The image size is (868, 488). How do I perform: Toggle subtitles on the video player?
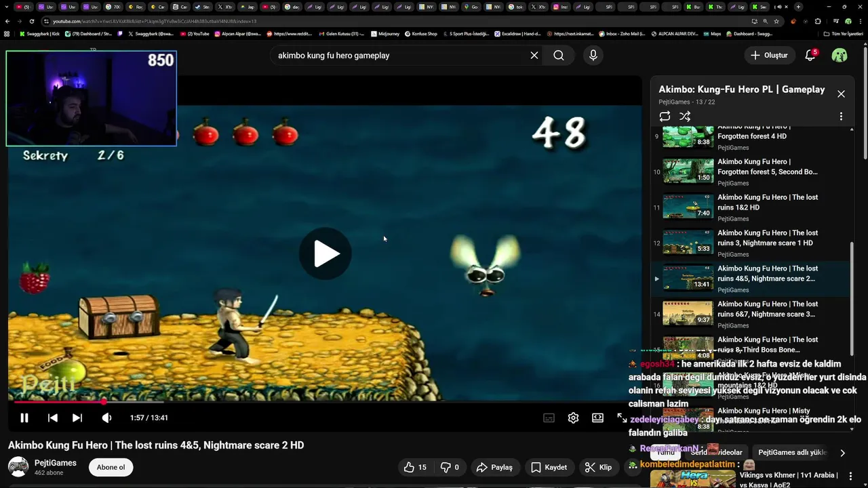(549, 418)
